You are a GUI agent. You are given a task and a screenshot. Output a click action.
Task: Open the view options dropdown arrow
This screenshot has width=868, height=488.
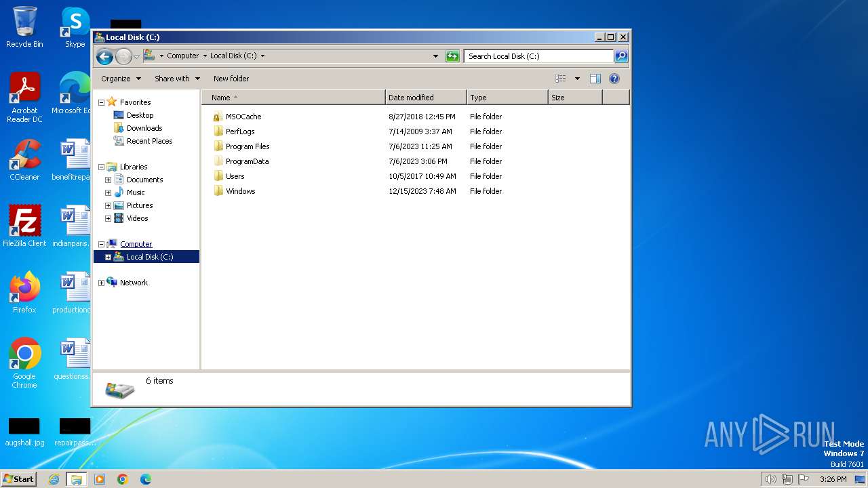(577, 79)
